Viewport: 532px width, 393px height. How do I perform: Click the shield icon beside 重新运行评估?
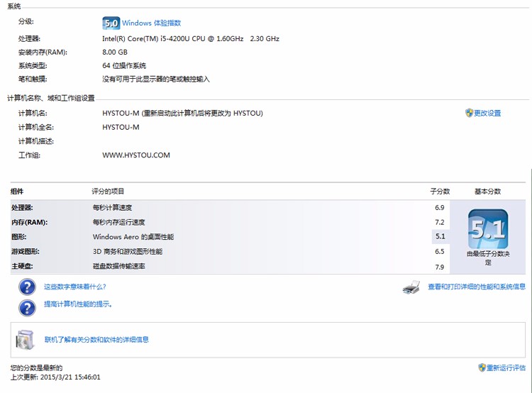[482, 367]
